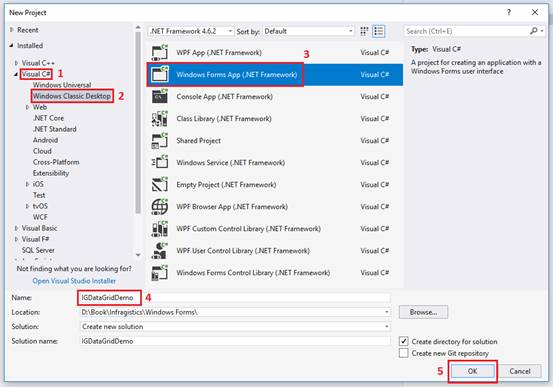553x387 pixels.
Task: Switch to small icons view
Action: 364,31
